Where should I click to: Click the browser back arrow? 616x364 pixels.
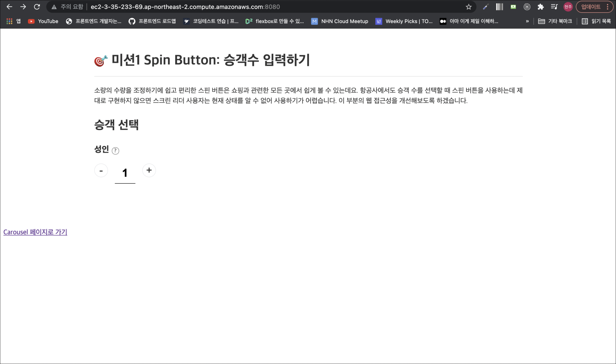[9, 7]
